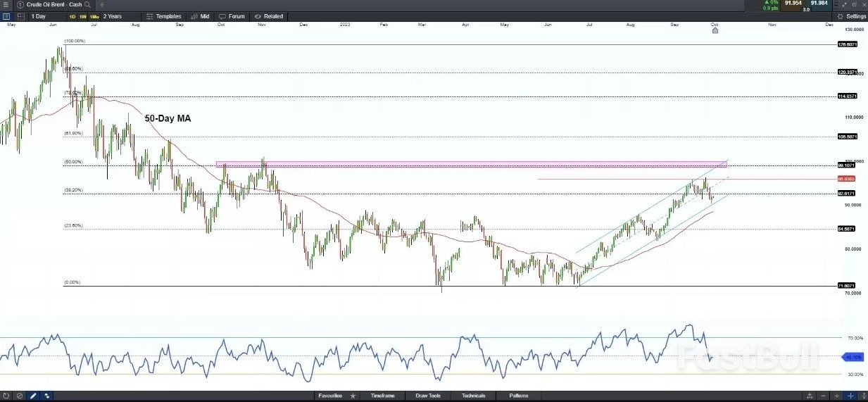Click the (0.00%) Fibonacci label
The image size is (868, 402).
point(72,282)
